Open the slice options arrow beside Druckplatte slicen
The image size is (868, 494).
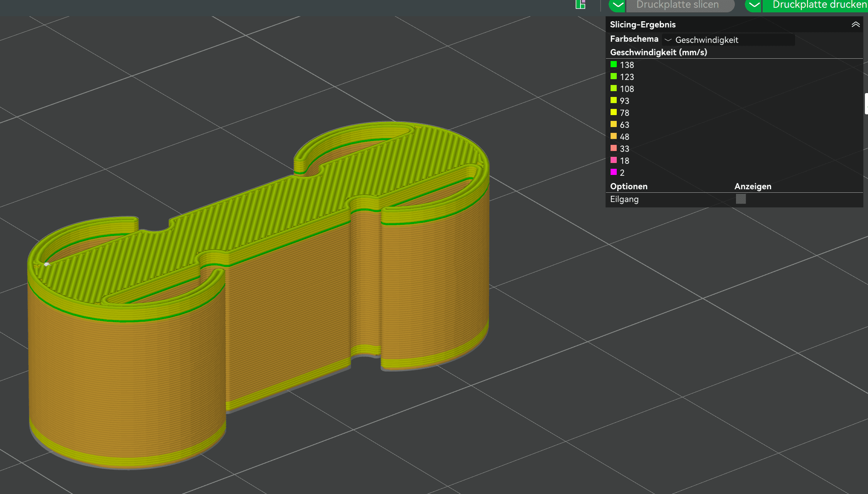618,5
